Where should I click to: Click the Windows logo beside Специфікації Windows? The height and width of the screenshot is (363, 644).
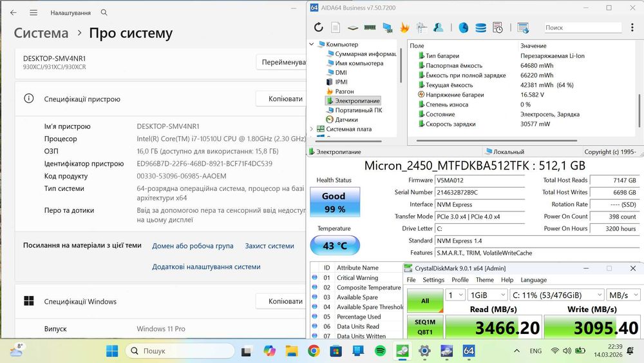click(29, 301)
